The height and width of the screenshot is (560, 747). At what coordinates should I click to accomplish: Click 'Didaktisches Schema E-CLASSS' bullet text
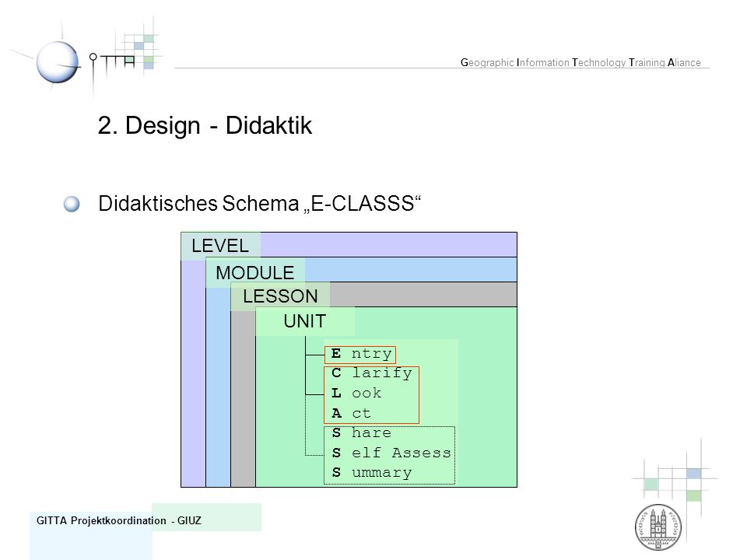click(x=260, y=203)
